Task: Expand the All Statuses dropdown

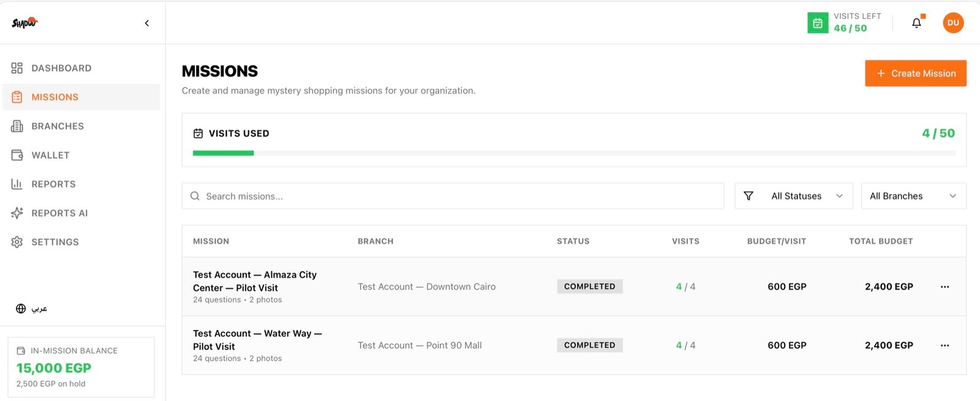Action: tap(794, 196)
